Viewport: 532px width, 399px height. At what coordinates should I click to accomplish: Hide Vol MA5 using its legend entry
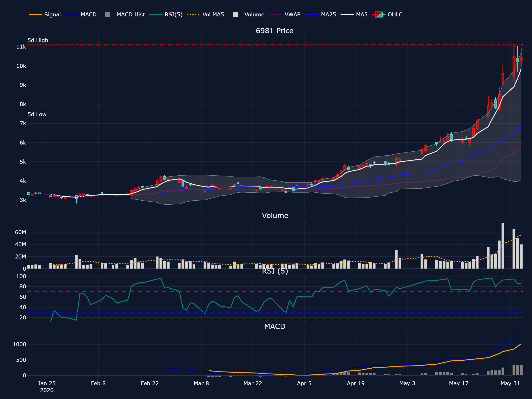205,14
